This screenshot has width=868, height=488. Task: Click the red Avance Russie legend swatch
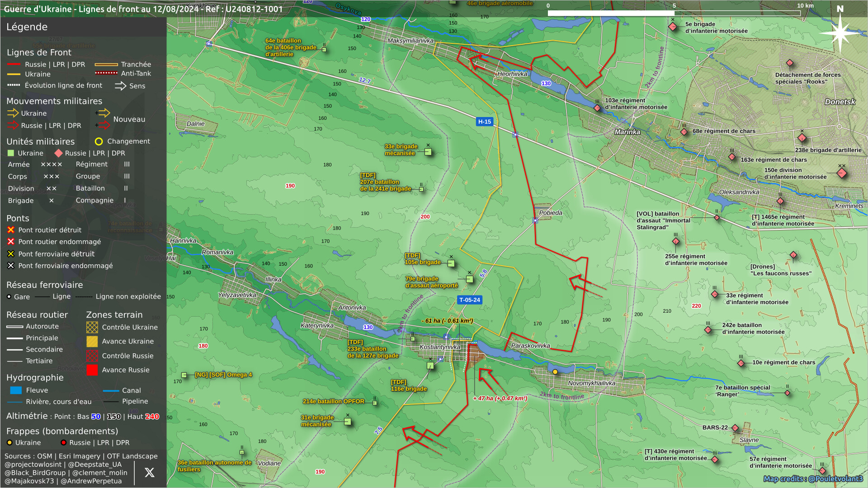point(92,370)
